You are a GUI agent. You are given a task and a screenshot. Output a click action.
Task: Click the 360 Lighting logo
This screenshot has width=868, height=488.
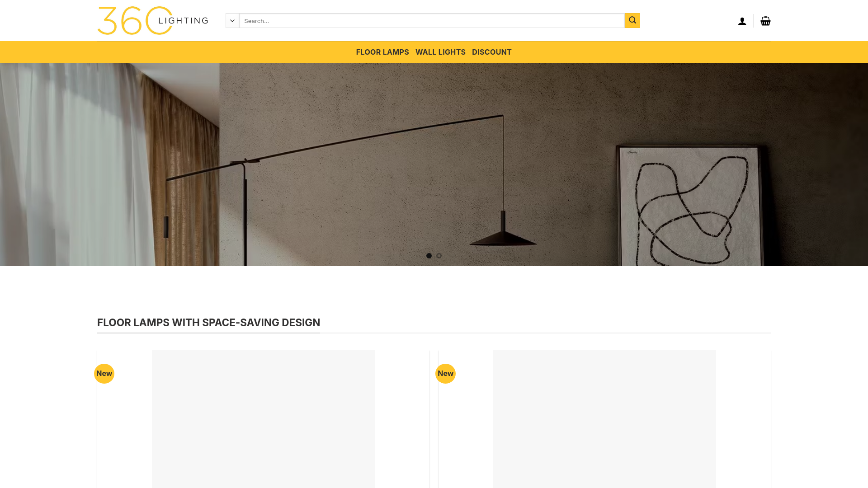(153, 21)
